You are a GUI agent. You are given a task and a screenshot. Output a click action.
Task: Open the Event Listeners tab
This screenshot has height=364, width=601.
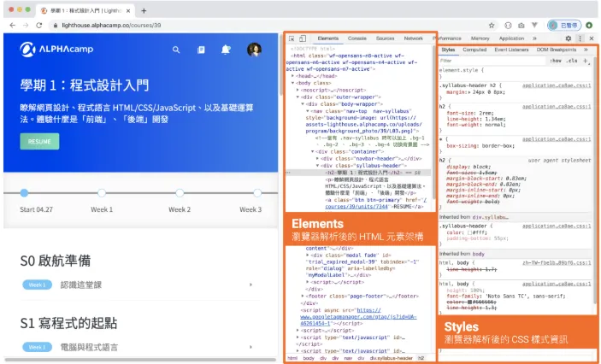[x=511, y=50]
